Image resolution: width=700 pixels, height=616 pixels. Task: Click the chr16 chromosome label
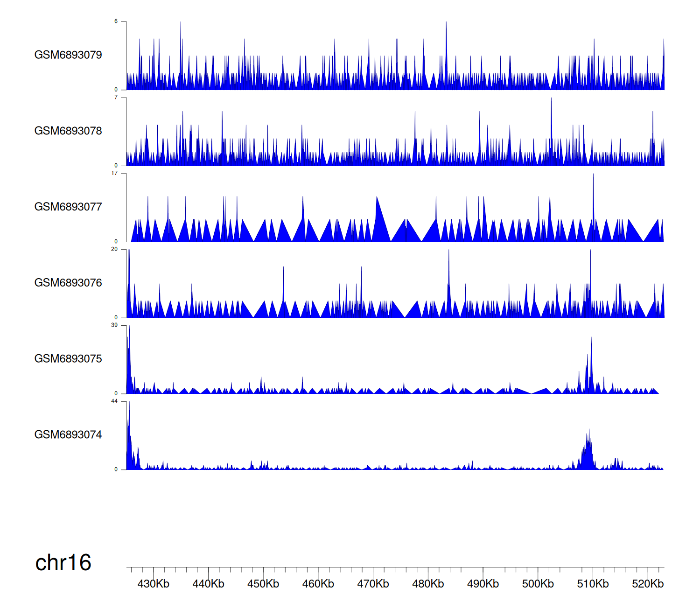pyautogui.click(x=63, y=563)
